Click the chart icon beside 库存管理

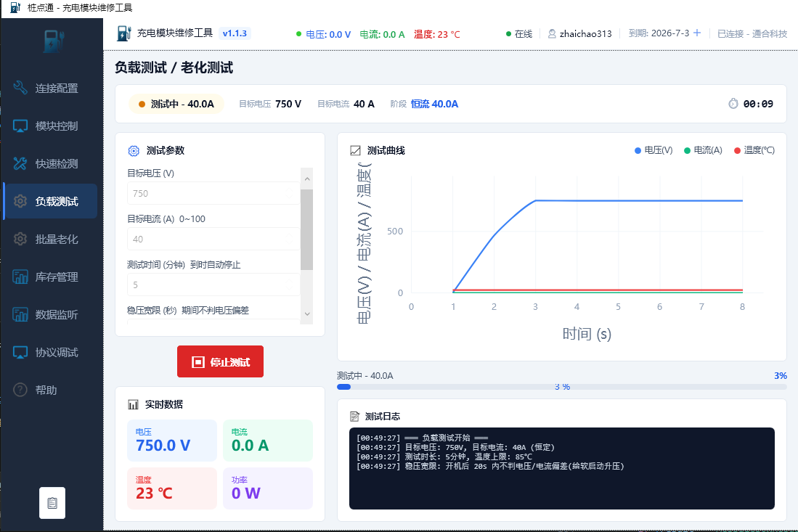[x=20, y=277]
